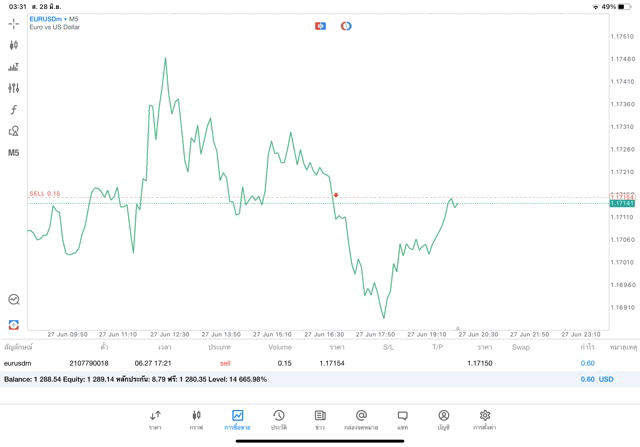Open the ประวัติ history clock tab

tap(278, 419)
